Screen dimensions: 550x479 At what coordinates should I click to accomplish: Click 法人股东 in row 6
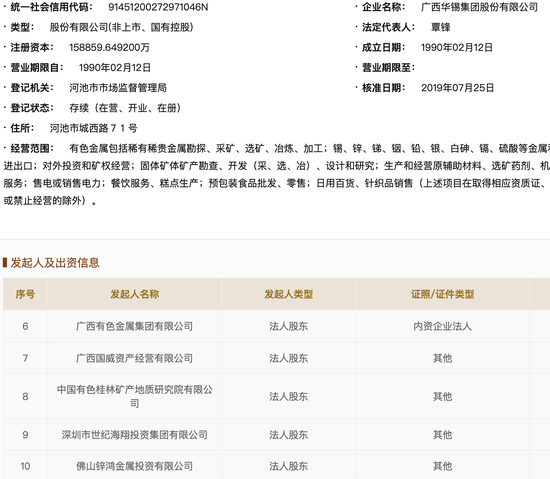[x=289, y=326]
